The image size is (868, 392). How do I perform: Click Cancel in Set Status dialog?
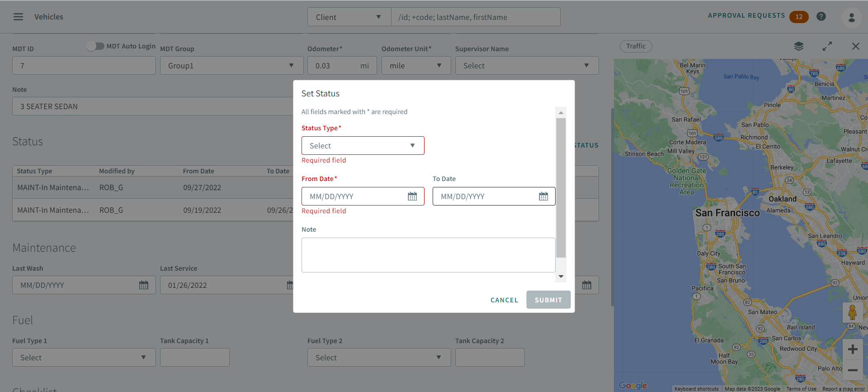pos(504,300)
